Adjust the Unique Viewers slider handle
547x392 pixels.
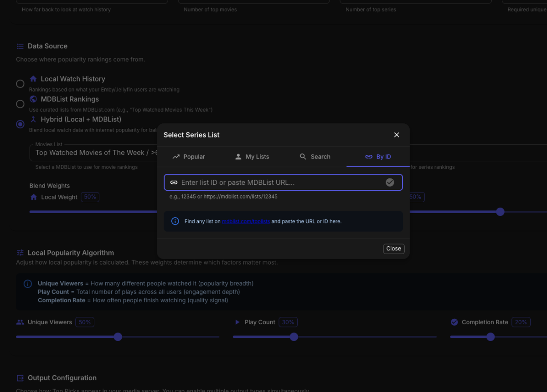coord(118,337)
